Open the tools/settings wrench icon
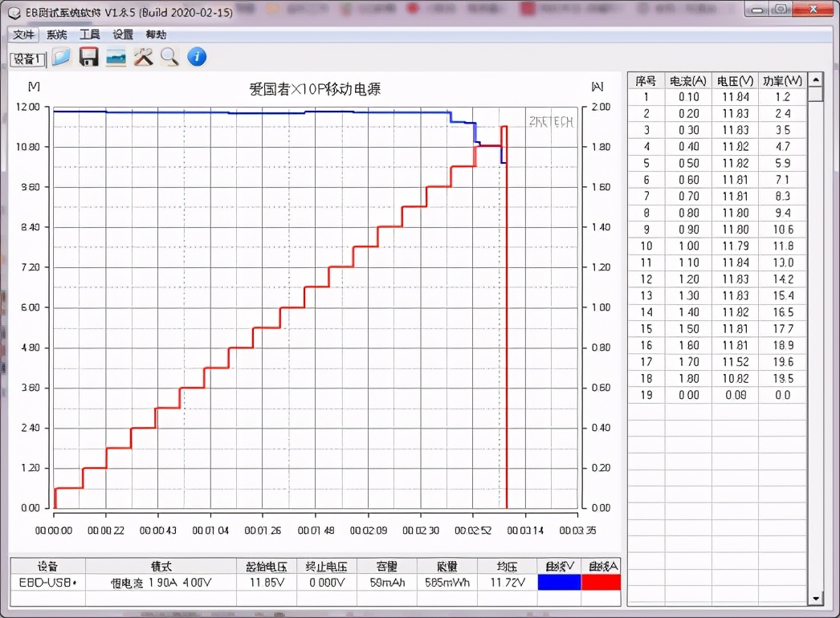 click(143, 57)
